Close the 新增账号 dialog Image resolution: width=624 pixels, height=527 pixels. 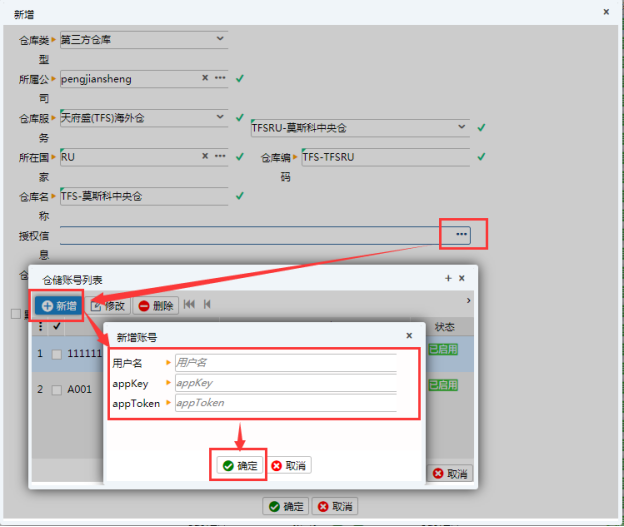(409, 336)
